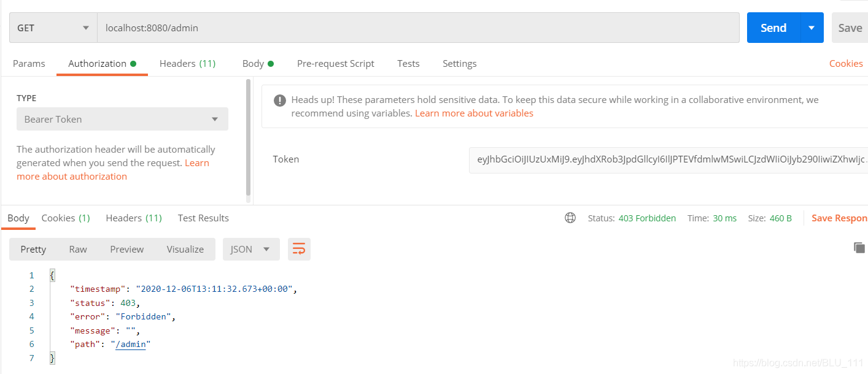868x374 pixels.
Task: Select the Raw response view
Action: (78, 249)
